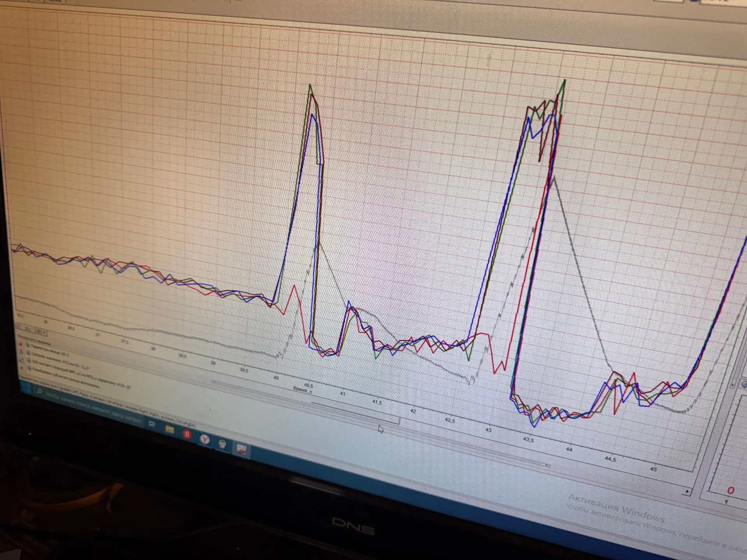Click the zoom icon next to the time scale
This screenshot has width=747, height=560.
point(39,331)
